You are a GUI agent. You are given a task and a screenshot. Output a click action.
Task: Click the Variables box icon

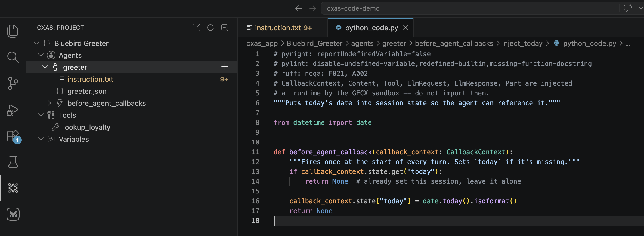(x=51, y=139)
